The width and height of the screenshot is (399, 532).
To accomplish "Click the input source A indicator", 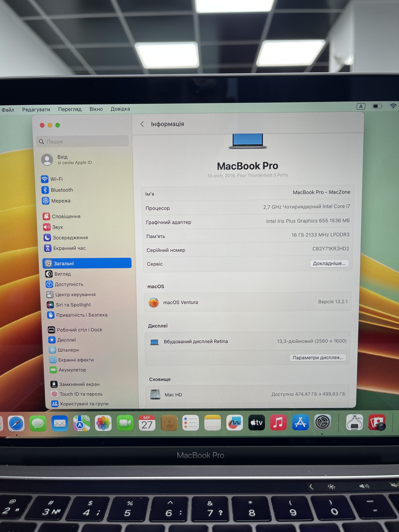I will (361, 106).
